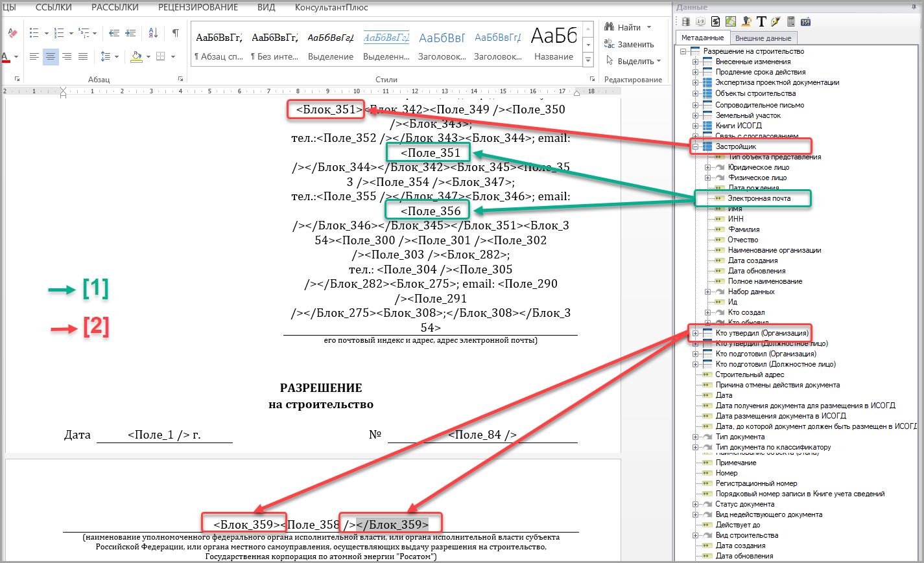This screenshot has width=924, height=563.
Task: Open bullet list style dropdown
Action: tap(45, 34)
